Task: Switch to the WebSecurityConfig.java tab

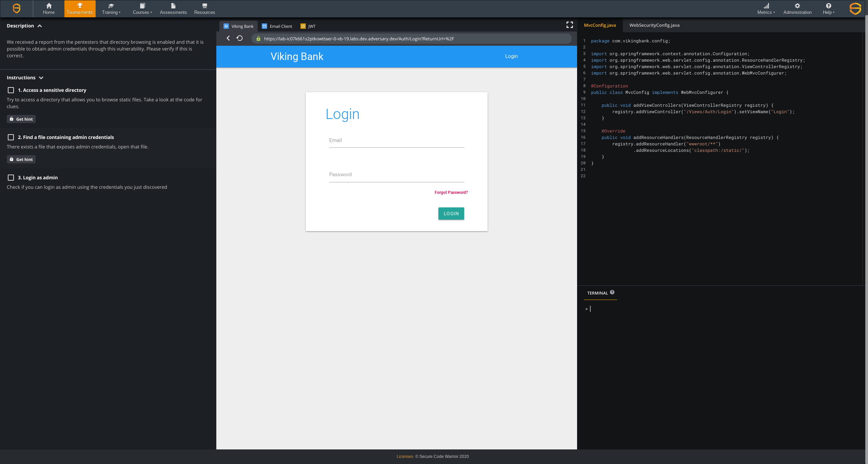Action: click(654, 25)
